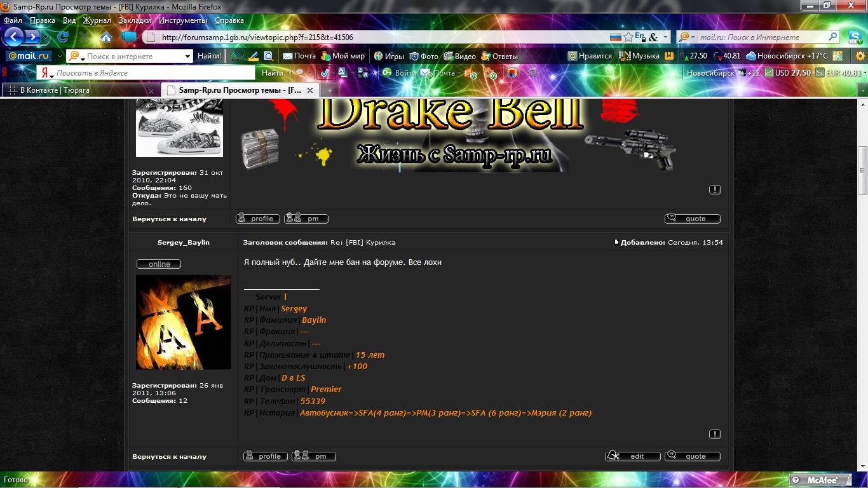Open Почта on the Mail.ru toolbar
This screenshot has height=488, width=868.
pos(299,56)
